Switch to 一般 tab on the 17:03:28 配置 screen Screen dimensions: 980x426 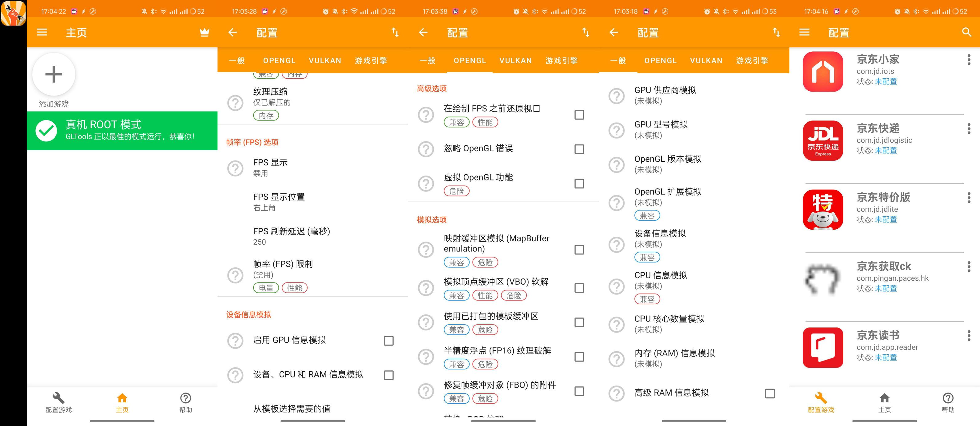click(237, 61)
